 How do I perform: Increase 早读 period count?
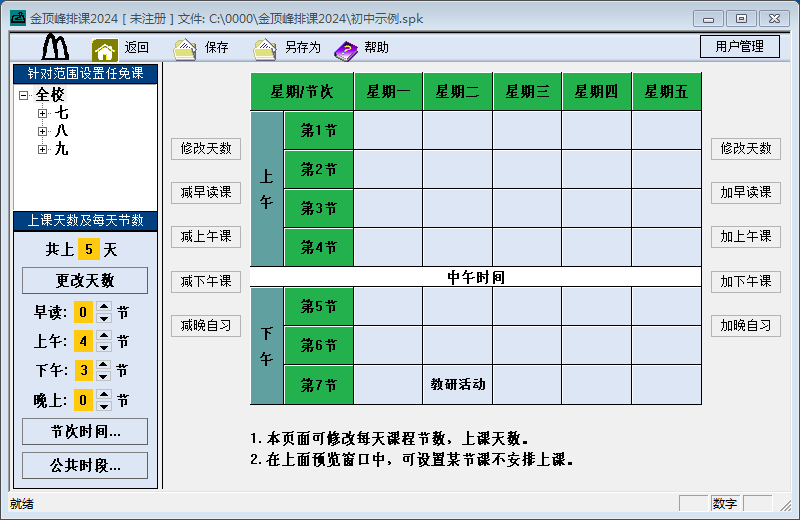coord(104,307)
